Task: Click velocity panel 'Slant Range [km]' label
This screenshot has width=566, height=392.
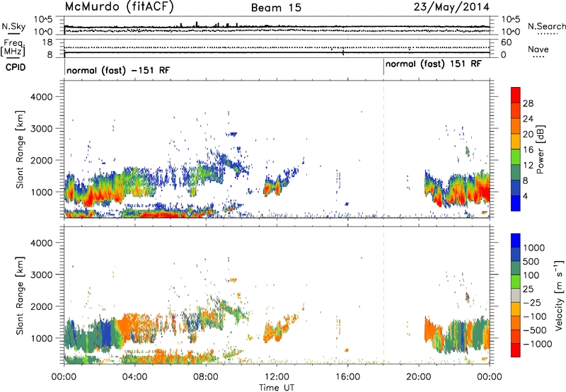Action: point(20,296)
